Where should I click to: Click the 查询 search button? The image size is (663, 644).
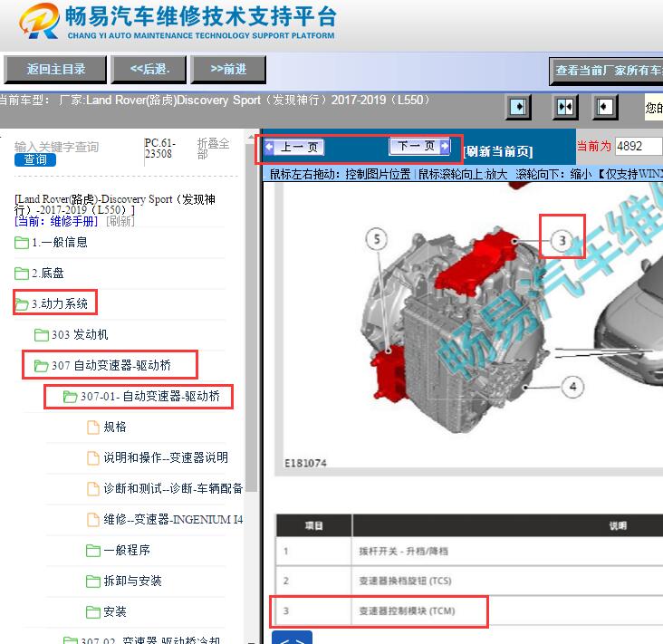coord(35,159)
